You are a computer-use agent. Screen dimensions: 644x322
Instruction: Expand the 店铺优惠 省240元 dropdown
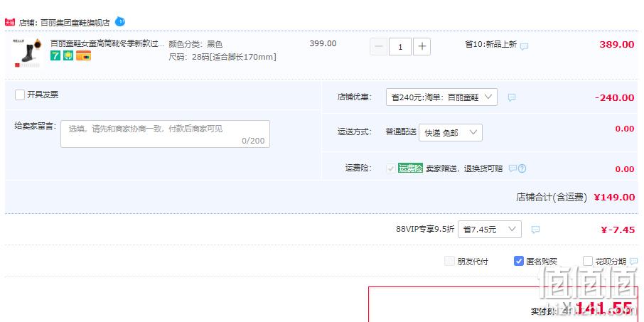click(x=441, y=97)
